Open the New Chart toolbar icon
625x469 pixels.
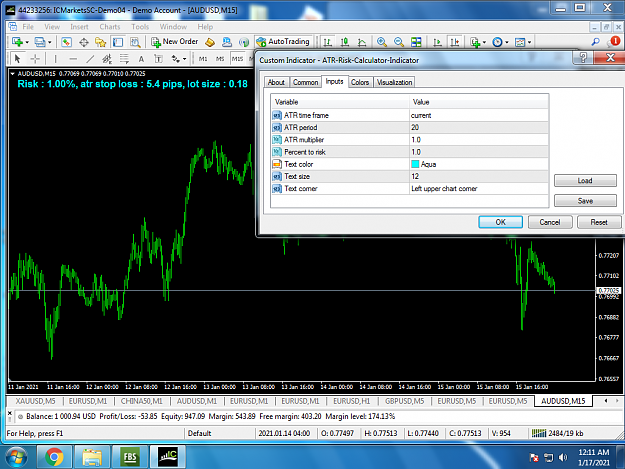point(17,42)
